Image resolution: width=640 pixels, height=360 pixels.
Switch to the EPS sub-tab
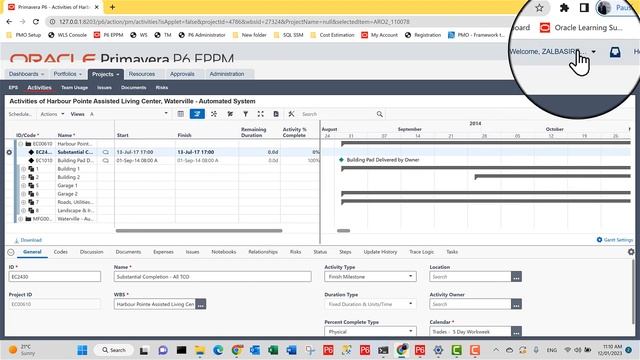click(13, 87)
